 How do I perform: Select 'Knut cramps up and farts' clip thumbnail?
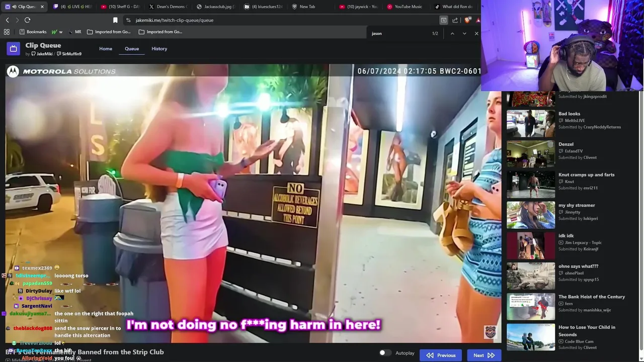[x=531, y=185]
